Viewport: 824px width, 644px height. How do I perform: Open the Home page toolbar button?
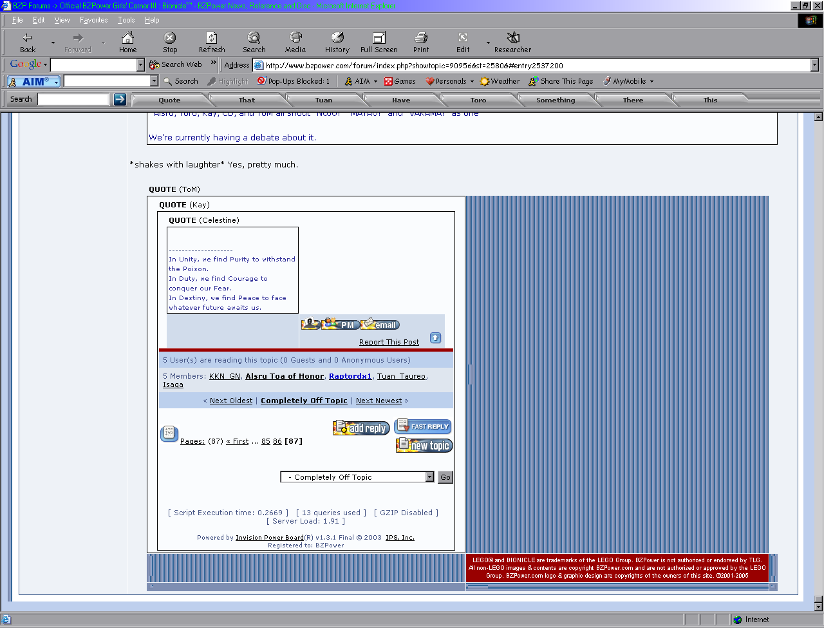click(127, 43)
